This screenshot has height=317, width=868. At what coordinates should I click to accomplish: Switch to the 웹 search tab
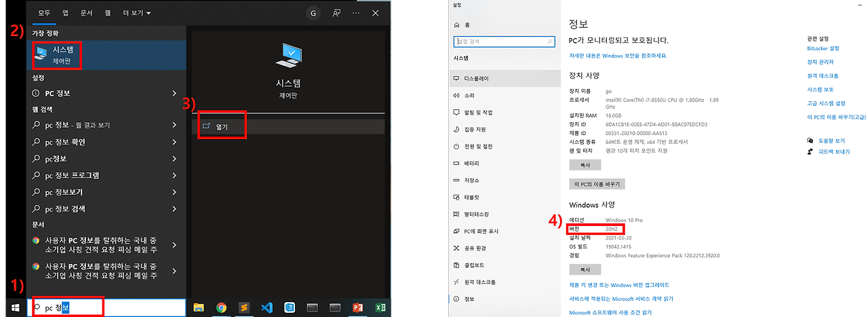pyautogui.click(x=107, y=13)
